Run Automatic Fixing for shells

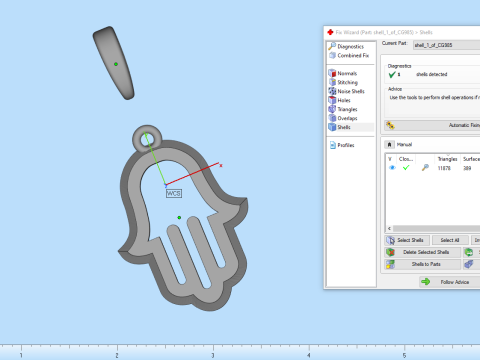point(432,125)
